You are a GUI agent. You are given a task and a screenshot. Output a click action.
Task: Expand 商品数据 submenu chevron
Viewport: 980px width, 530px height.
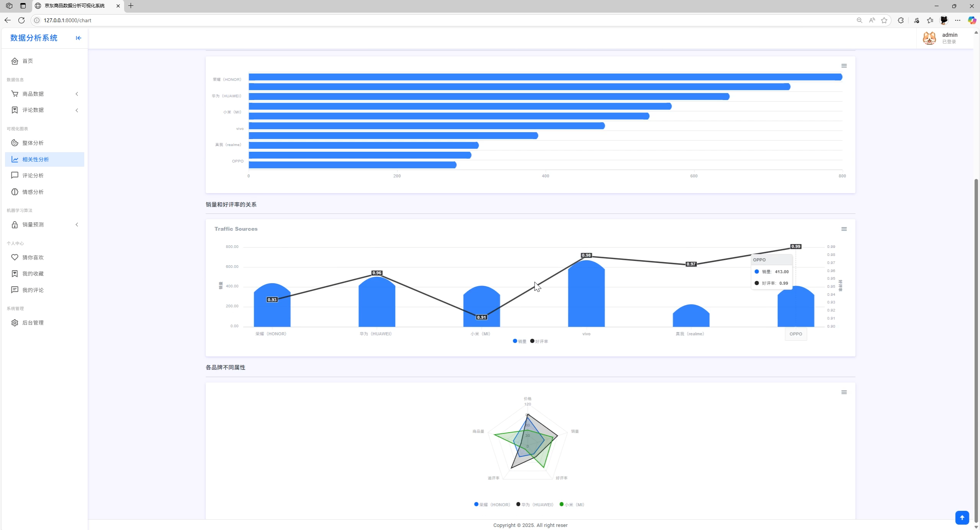[77, 94]
